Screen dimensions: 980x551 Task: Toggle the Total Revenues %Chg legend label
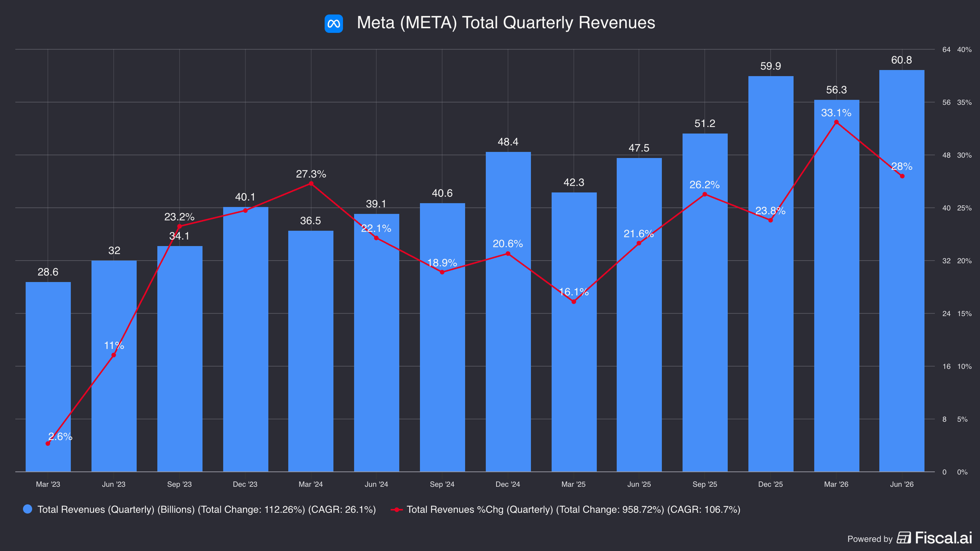(573, 509)
